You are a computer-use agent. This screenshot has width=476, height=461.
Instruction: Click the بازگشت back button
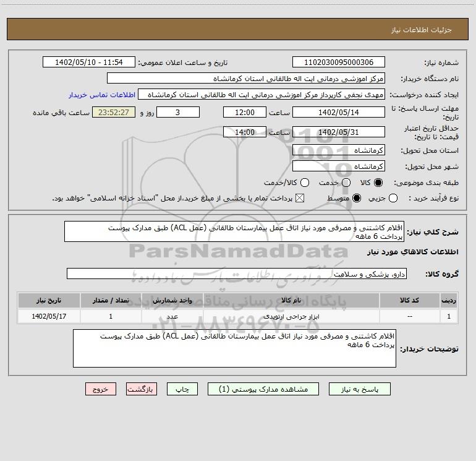click(x=142, y=389)
